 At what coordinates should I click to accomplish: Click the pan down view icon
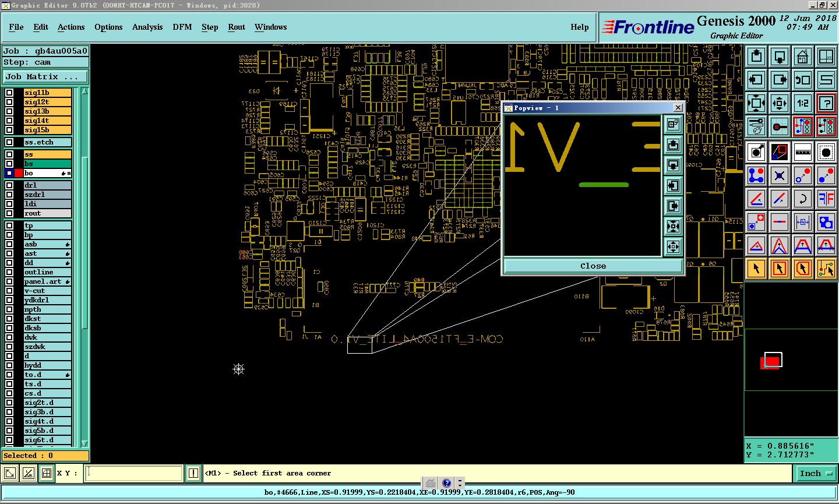780,57
